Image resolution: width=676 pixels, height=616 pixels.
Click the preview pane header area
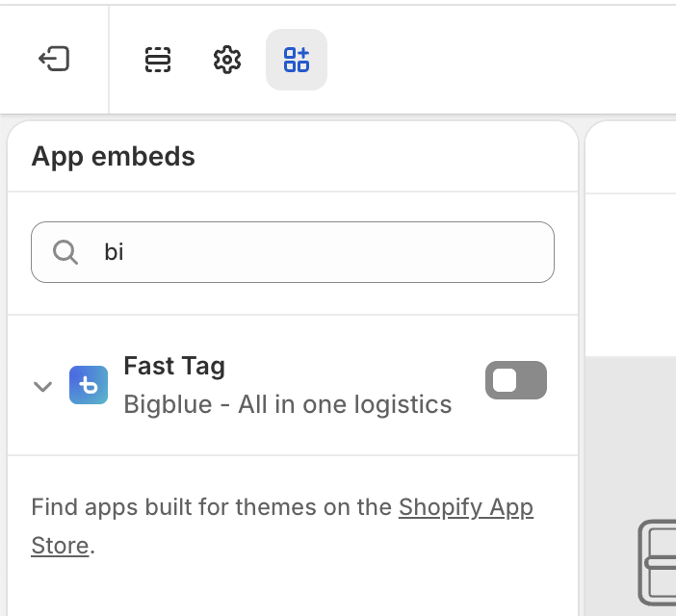point(631,157)
